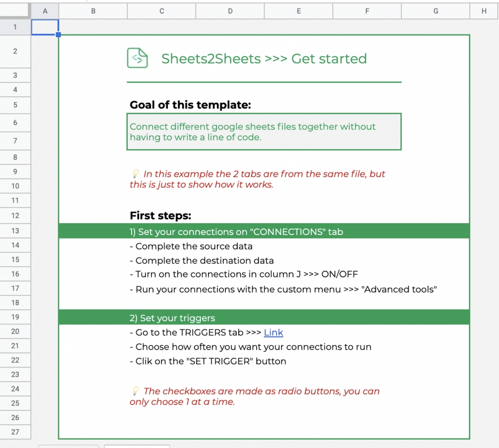Select column D header
Image resolution: width=499 pixels, height=448 pixels.
tap(230, 11)
